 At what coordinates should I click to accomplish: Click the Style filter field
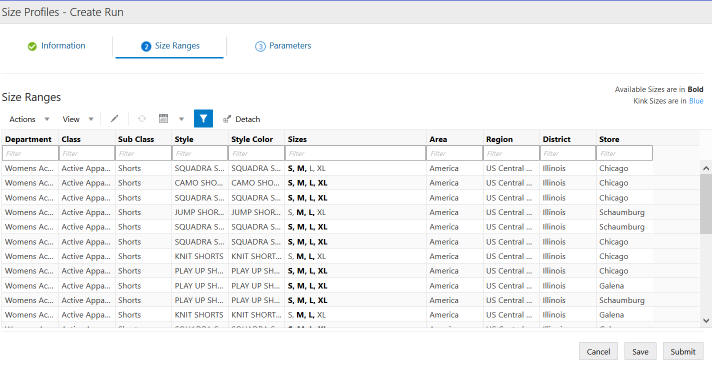coord(200,154)
